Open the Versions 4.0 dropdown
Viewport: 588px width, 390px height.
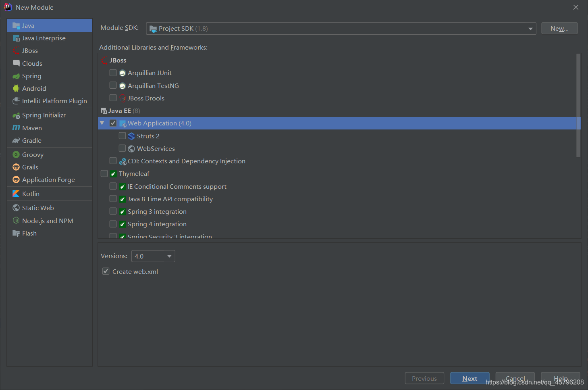[x=153, y=256]
